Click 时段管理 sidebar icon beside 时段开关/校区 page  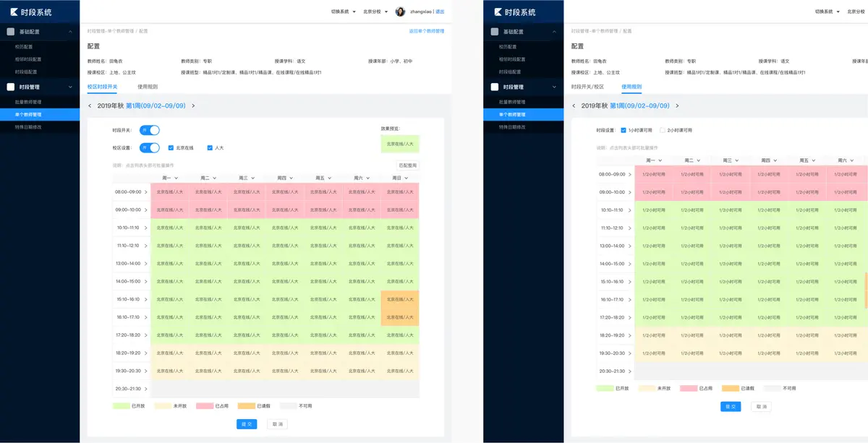pyautogui.click(x=495, y=87)
